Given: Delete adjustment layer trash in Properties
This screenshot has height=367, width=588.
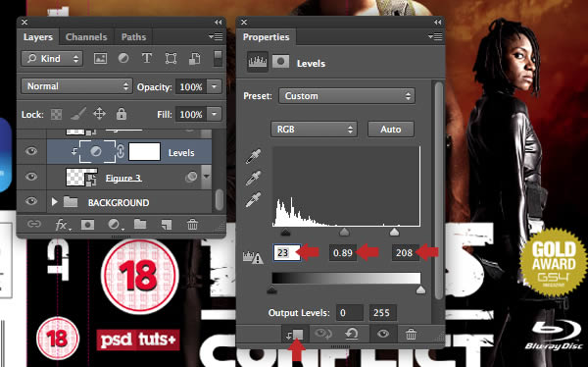Looking at the screenshot, I should pos(411,334).
